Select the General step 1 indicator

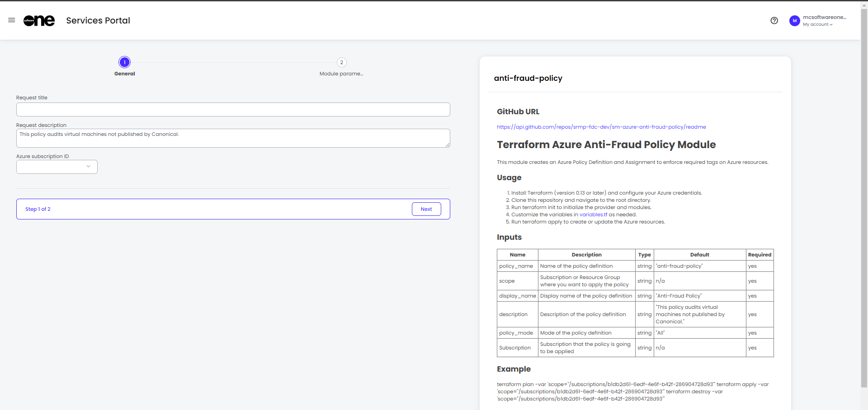(124, 62)
